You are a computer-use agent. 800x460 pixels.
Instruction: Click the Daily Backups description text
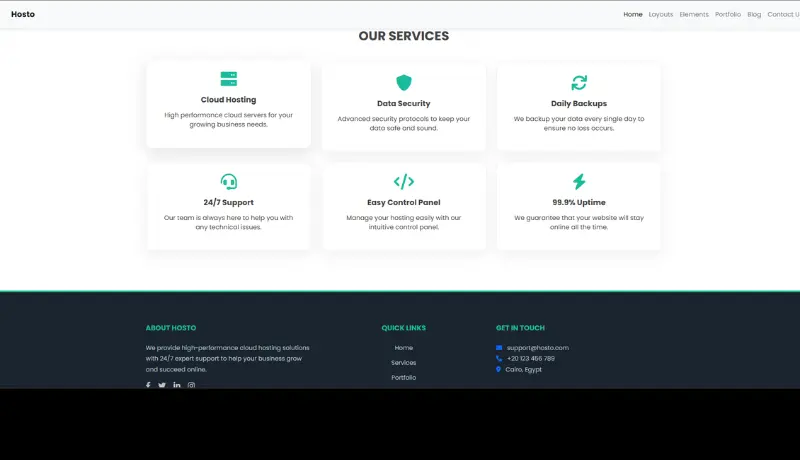(579, 123)
